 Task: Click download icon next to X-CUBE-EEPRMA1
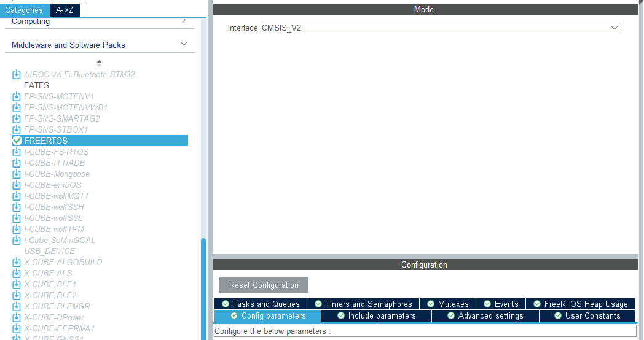click(17, 328)
